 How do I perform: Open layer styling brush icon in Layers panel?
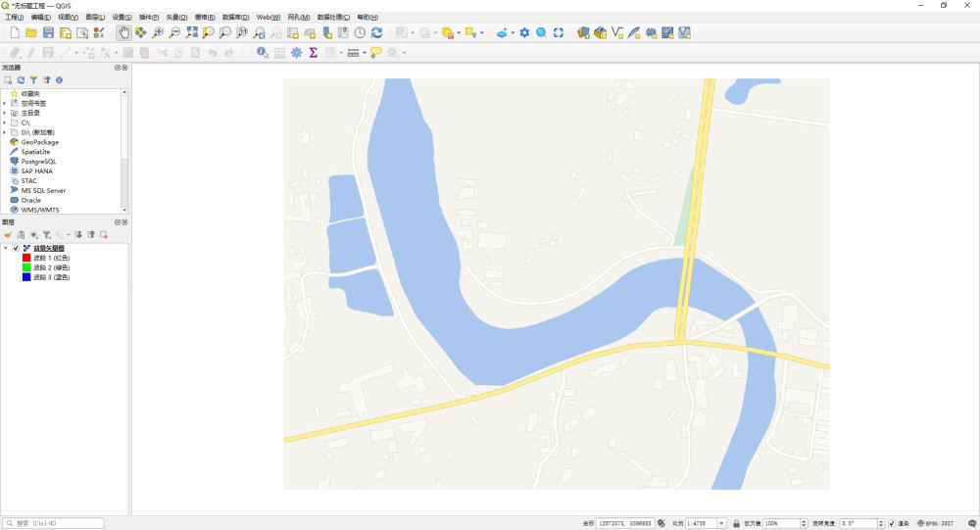(8, 235)
